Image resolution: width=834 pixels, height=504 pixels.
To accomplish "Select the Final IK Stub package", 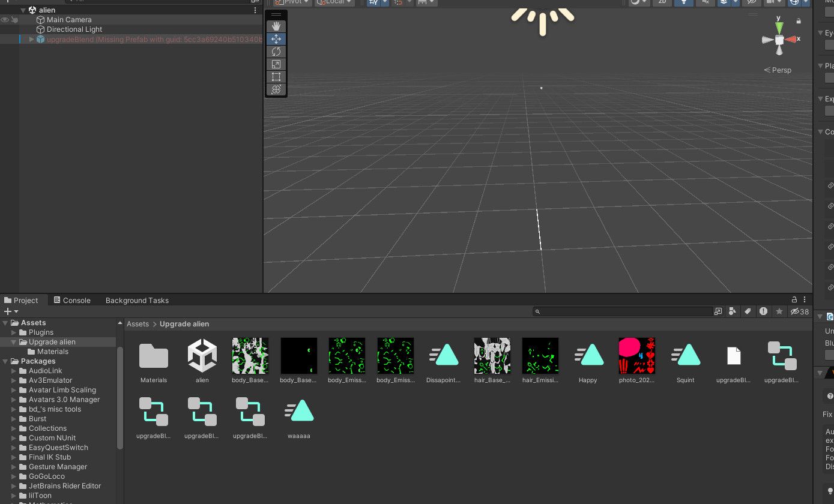I will [x=50, y=457].
